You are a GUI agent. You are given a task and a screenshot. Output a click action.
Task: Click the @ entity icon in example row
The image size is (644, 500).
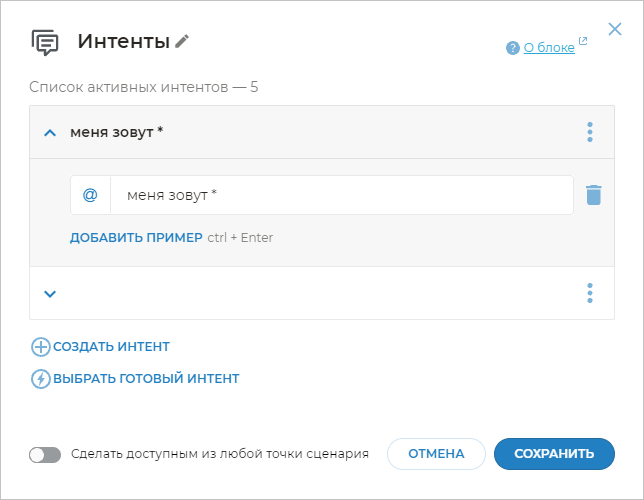click(x=90, y=195)
